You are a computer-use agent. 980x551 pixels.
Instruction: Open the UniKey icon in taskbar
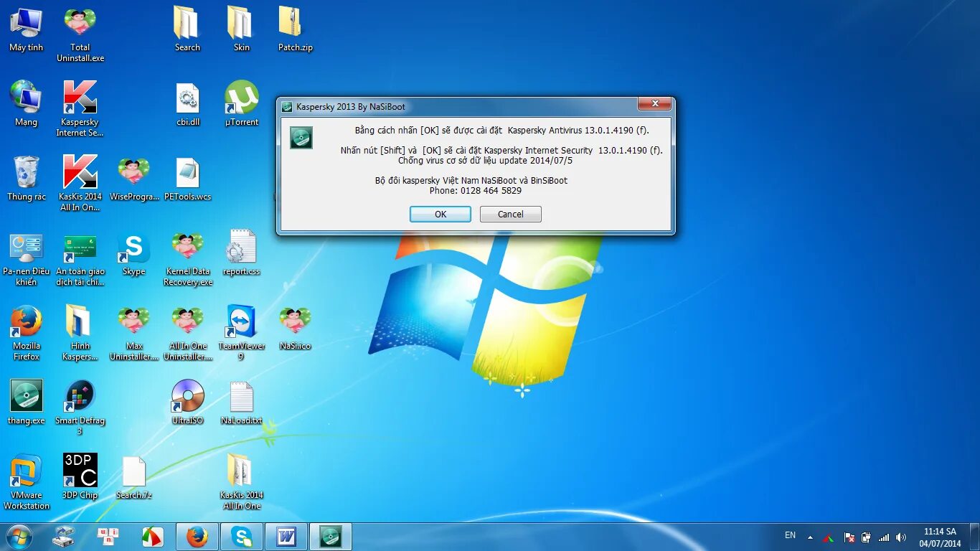point(108,536)
